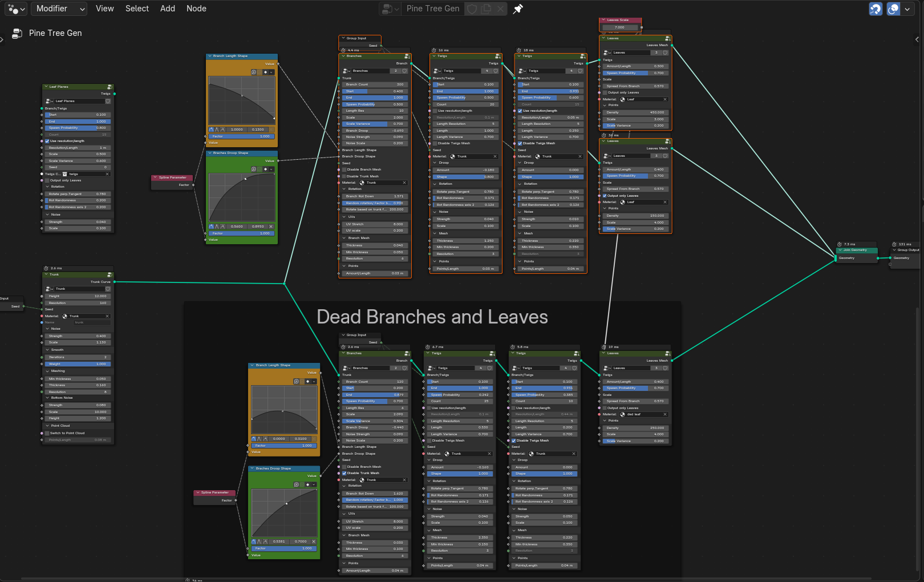Zoom in on Branch Length Shape curve
924x582 pixels.
click(254, 72)
